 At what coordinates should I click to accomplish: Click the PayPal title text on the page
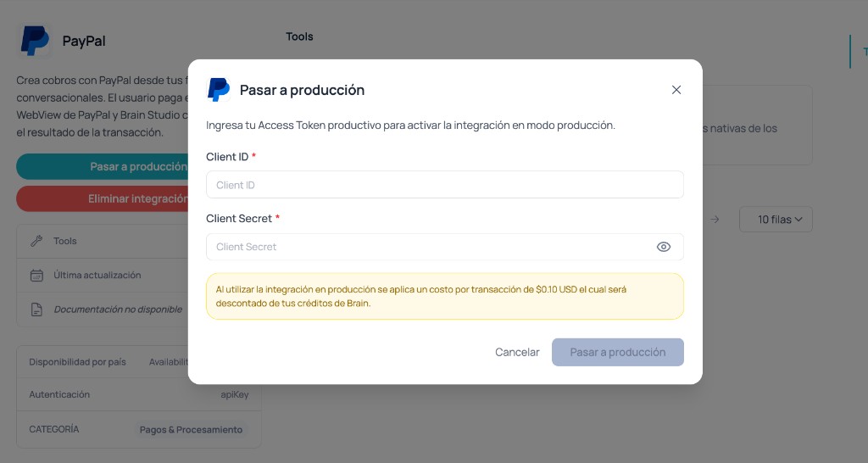(x=84, y=41)
